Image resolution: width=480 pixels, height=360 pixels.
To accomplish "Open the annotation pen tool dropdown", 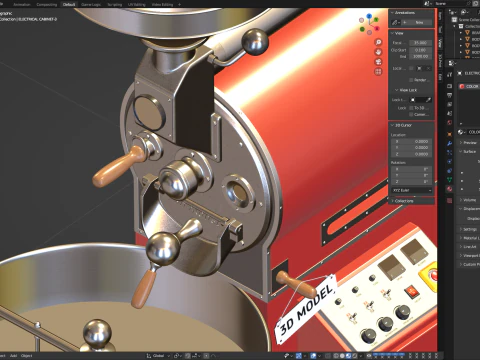I will point(396,23).
